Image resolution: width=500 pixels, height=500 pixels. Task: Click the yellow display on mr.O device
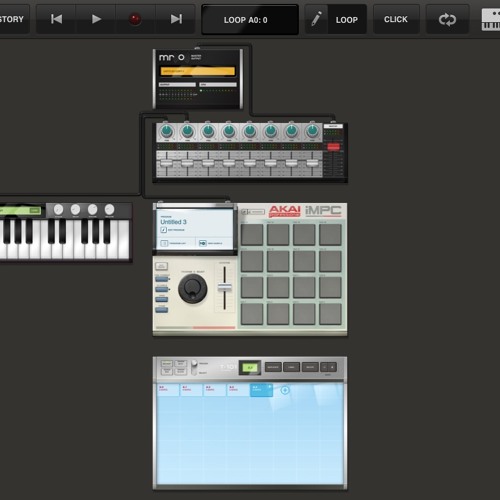tap(198, 71)
